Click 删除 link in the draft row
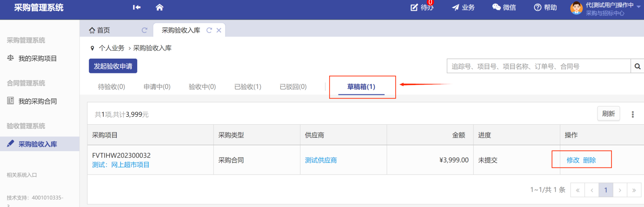Viewport: 644px width, 207px height. 590,160
